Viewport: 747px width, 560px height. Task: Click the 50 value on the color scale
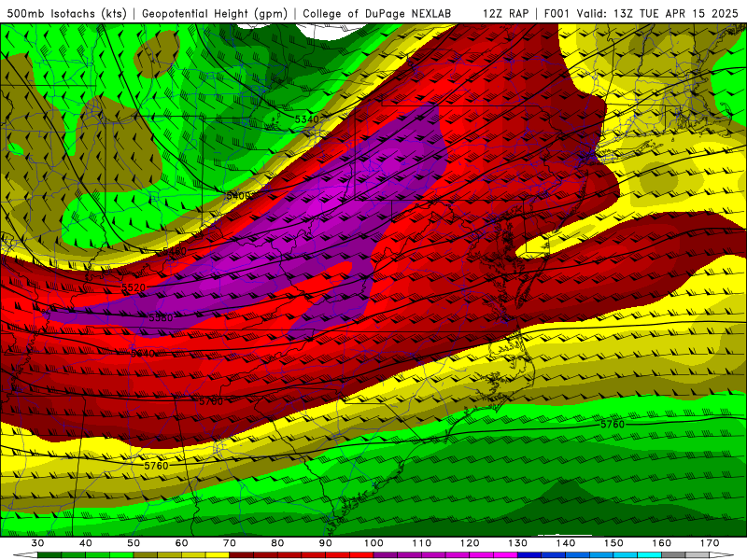tap(134, 543)
